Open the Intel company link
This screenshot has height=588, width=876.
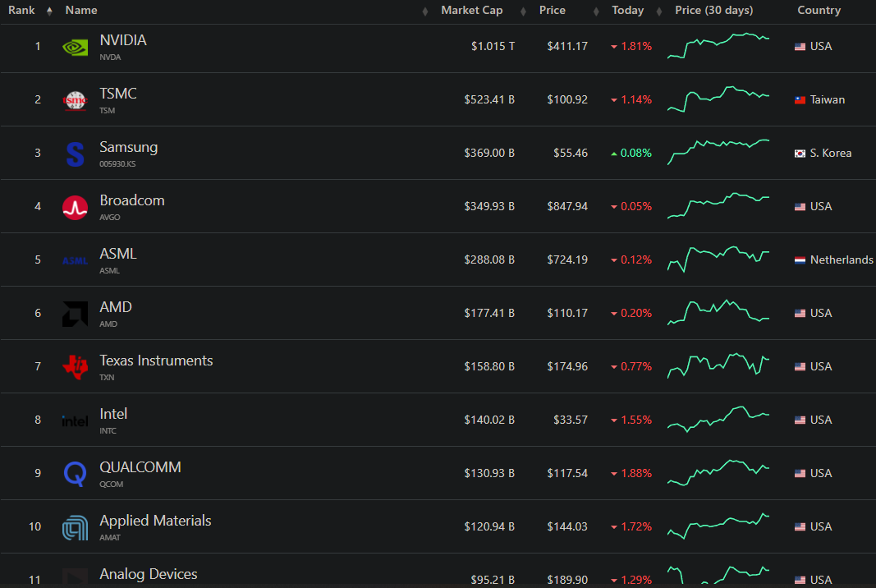[x=113, y=414]
